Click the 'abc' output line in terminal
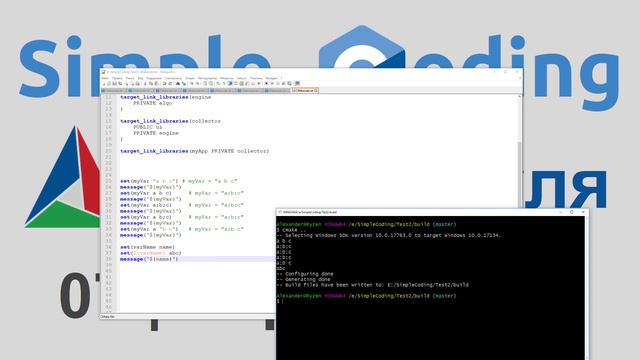The width and height of the screenshot is (640, 360). tap(281, 269)
